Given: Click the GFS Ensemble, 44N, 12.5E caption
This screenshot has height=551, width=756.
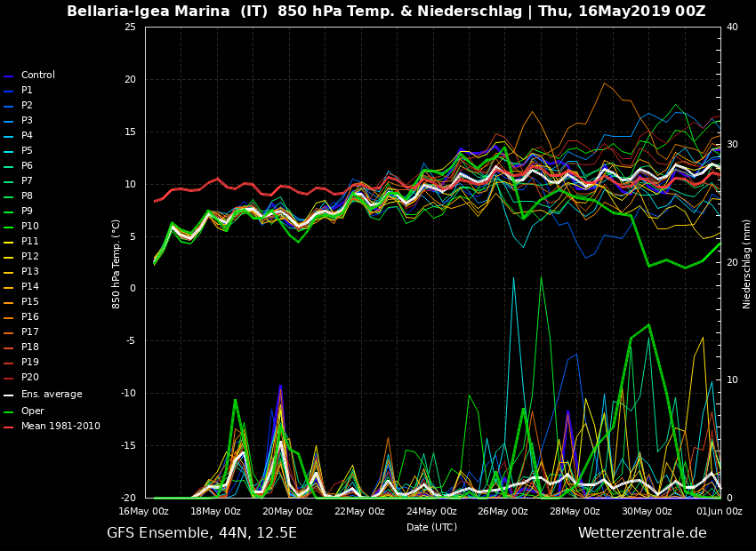Looking at the screenshot, I should [202, 533].
